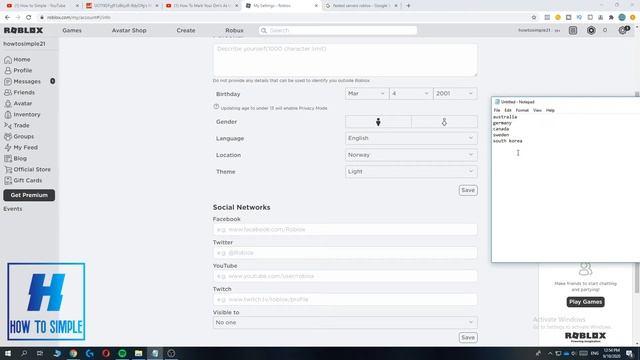
Task: Open the Visible to dropdown
Action: click(x=345, y=323)
